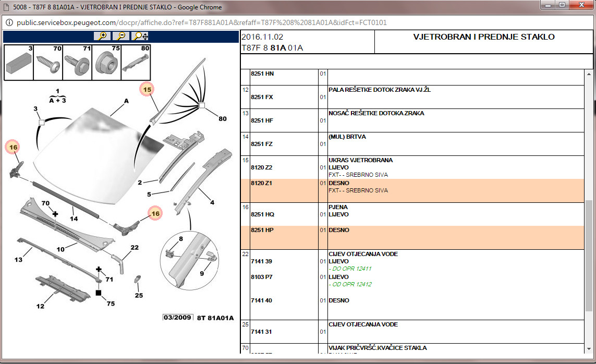596x364 pixels.
Task: Click callout 9 inside the detail circle
Action: [202, 274]
